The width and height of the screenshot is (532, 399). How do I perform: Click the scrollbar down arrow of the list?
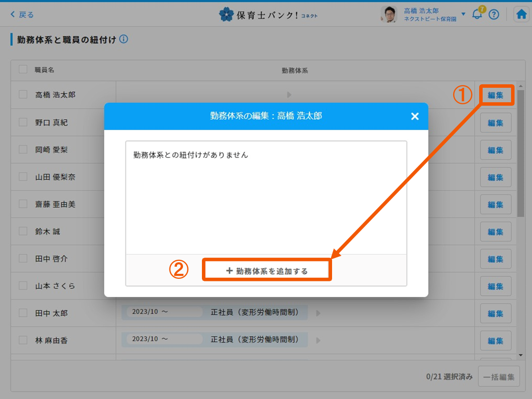(521, 355)
